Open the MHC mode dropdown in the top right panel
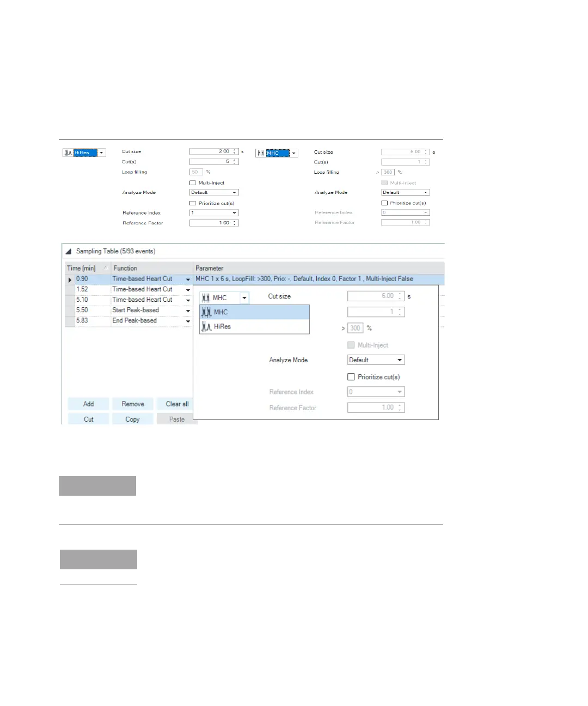588x706 pixels. (294, 154)
